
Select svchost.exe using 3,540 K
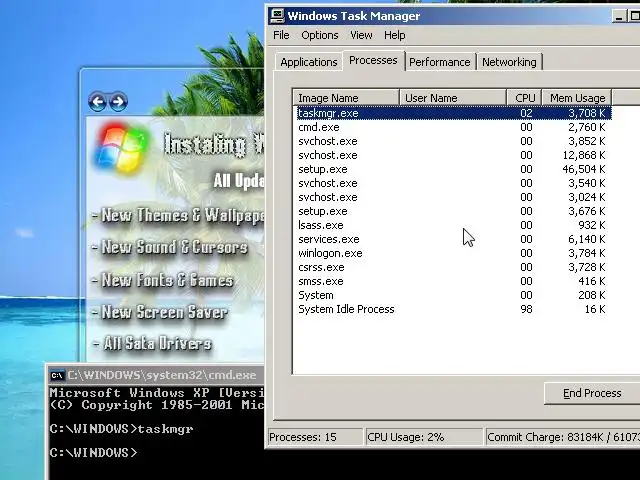point(454,183)
